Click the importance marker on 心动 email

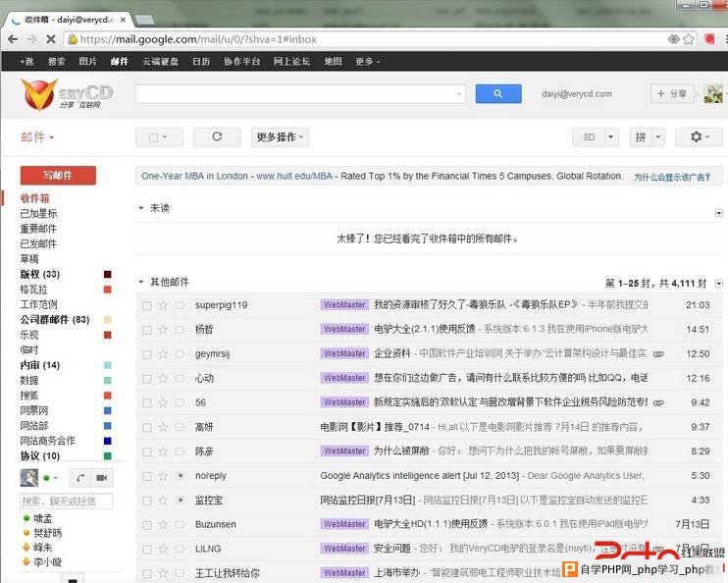point(181,378)
